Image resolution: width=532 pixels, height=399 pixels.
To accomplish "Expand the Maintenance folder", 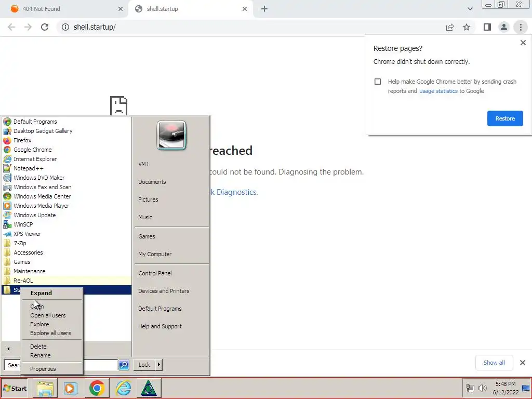I will (x=66, y=271).
